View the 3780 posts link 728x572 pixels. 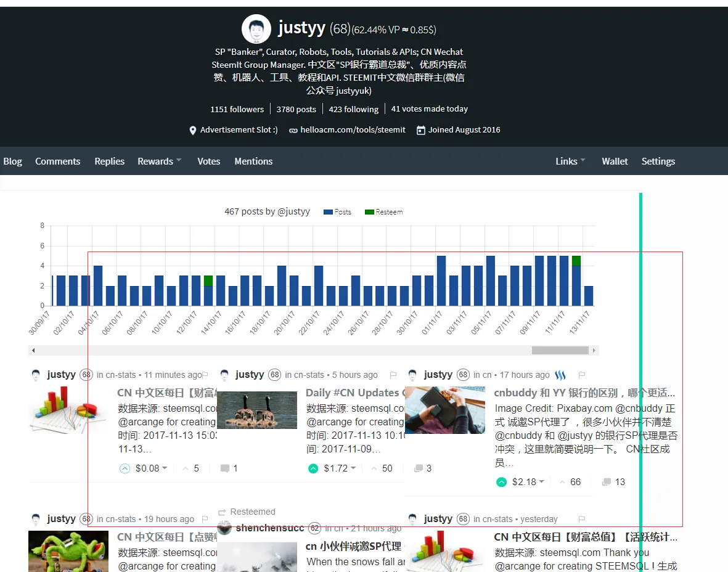(297, 109)
